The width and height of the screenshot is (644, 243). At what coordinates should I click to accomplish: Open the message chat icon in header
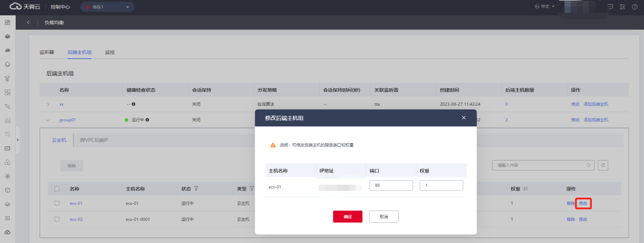(x=610, y=7)
